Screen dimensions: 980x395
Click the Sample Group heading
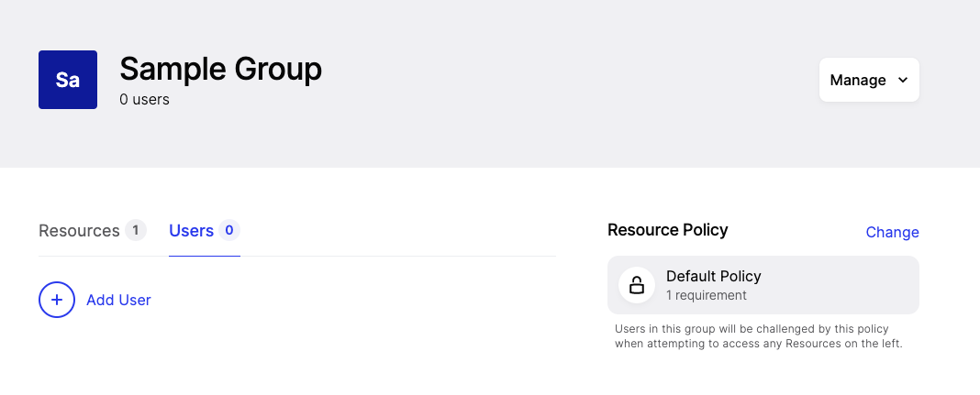(220, 69)
